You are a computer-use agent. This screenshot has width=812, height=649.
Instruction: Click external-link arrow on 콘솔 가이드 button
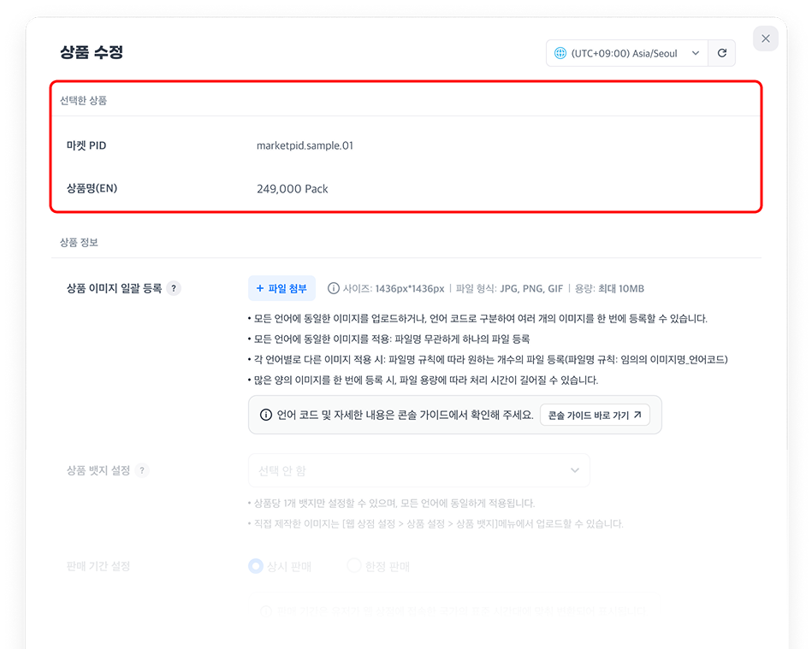pos(638,416)
